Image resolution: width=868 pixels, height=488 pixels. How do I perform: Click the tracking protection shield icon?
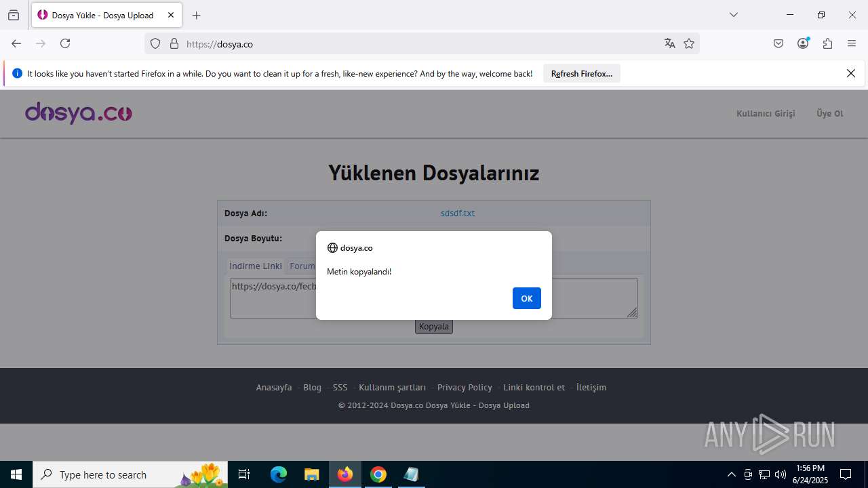[x=155, y=43]
